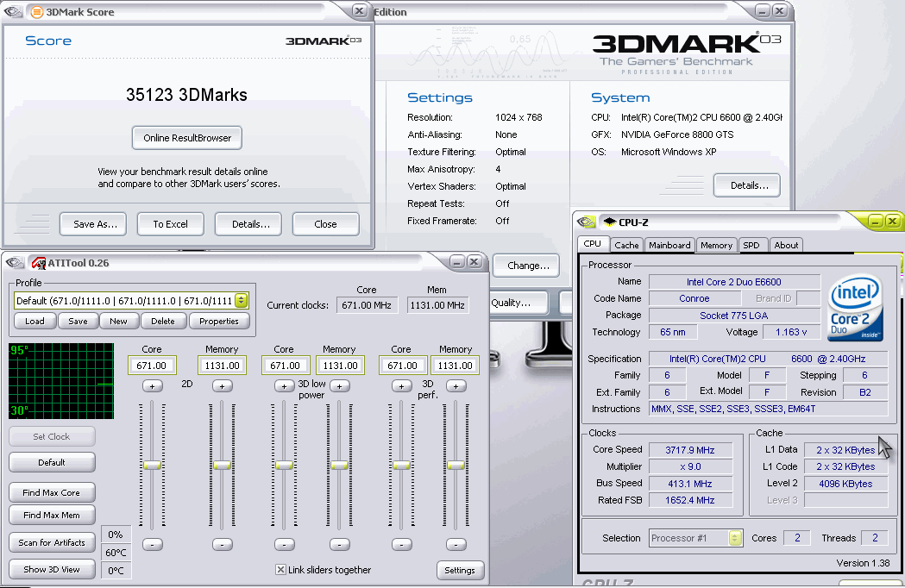Click Show 3D View button
This screenshot has width=905, height=588.
tap(52, 569)
